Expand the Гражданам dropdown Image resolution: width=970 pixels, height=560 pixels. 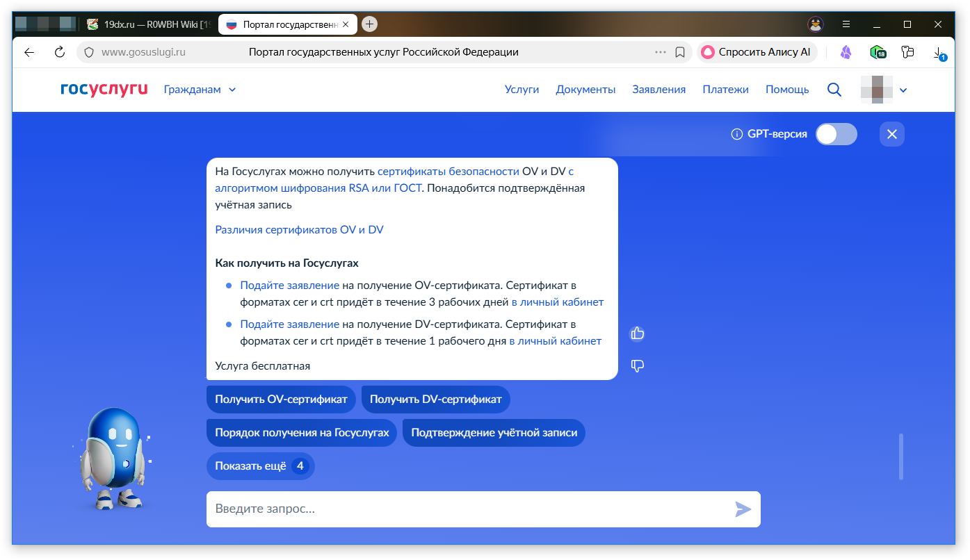point(200,90)
